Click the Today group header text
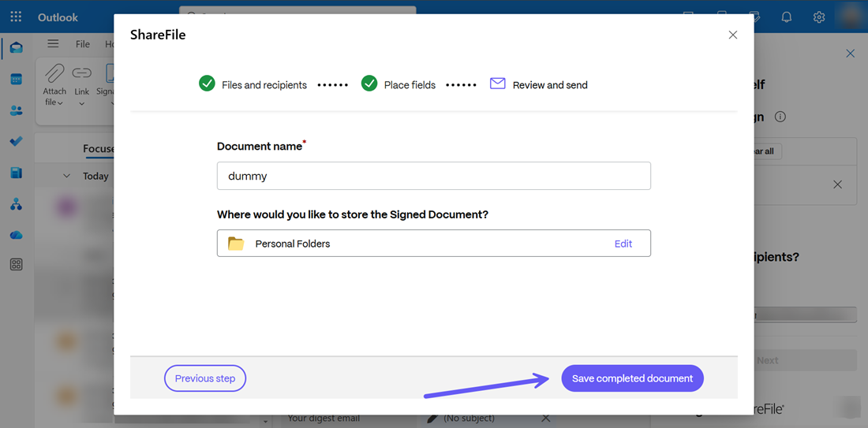This screenshot has width=868, height=428. click(x=95, y=176)
